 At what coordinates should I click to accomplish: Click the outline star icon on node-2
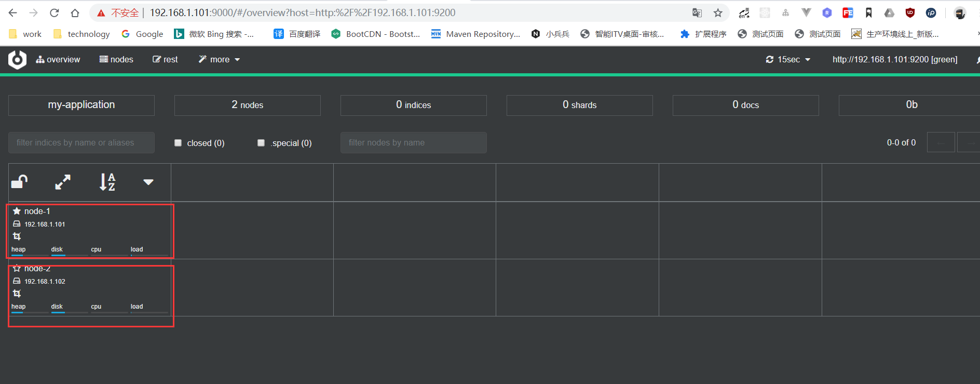pyautogui.click(x=17, y=268)
